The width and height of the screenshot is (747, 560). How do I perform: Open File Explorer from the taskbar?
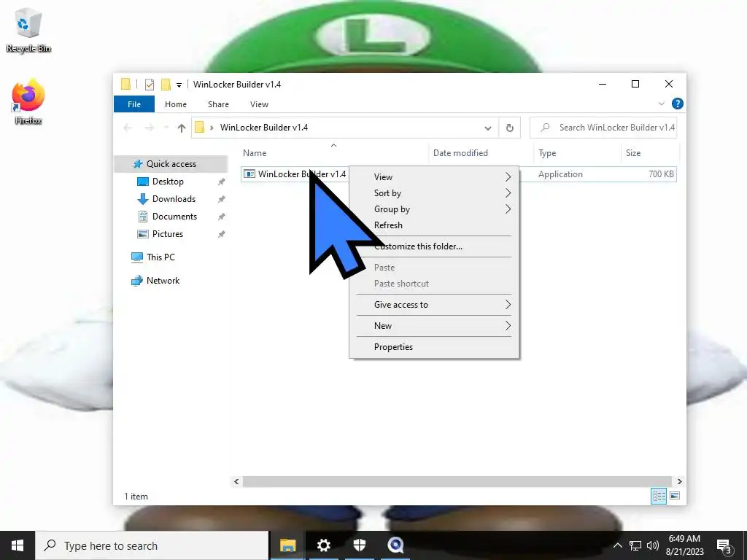pyautogui.click(x=287, y=545)
